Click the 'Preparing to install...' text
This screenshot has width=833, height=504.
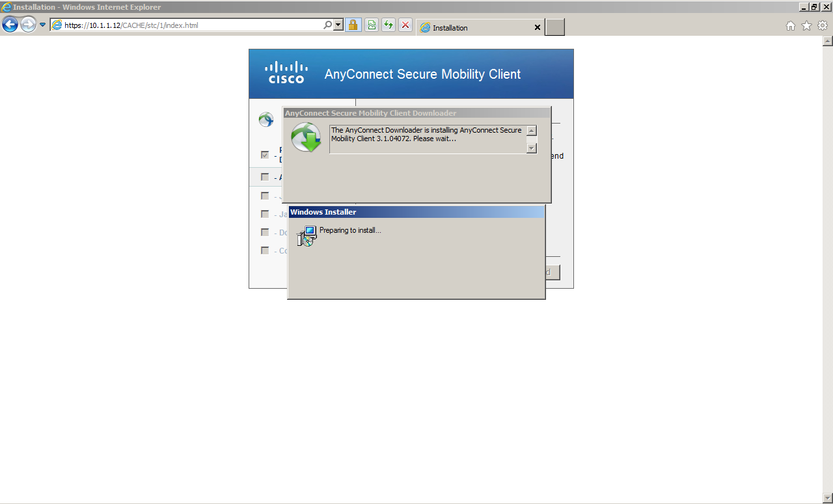[350, 230]
